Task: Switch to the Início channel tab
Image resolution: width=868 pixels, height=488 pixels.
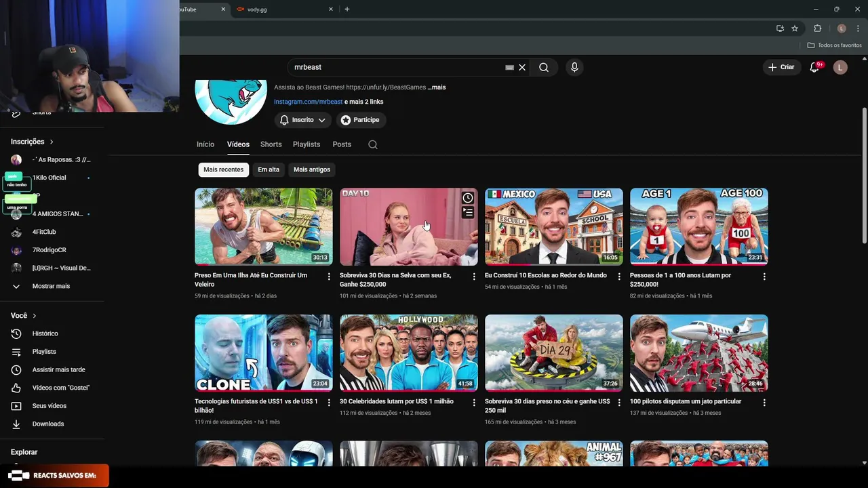Action: 205,144
